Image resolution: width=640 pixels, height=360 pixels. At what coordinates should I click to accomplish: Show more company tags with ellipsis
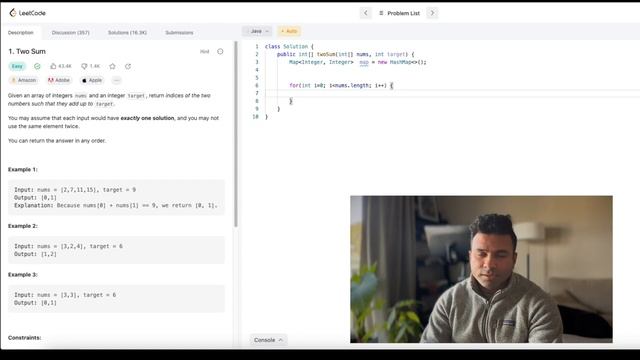(x=116, y=80)
